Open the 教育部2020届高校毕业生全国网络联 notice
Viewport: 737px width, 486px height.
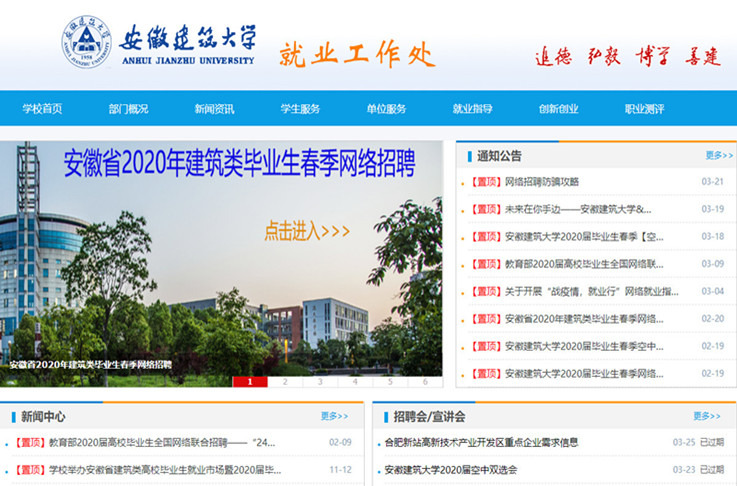(x=584, y=264)
